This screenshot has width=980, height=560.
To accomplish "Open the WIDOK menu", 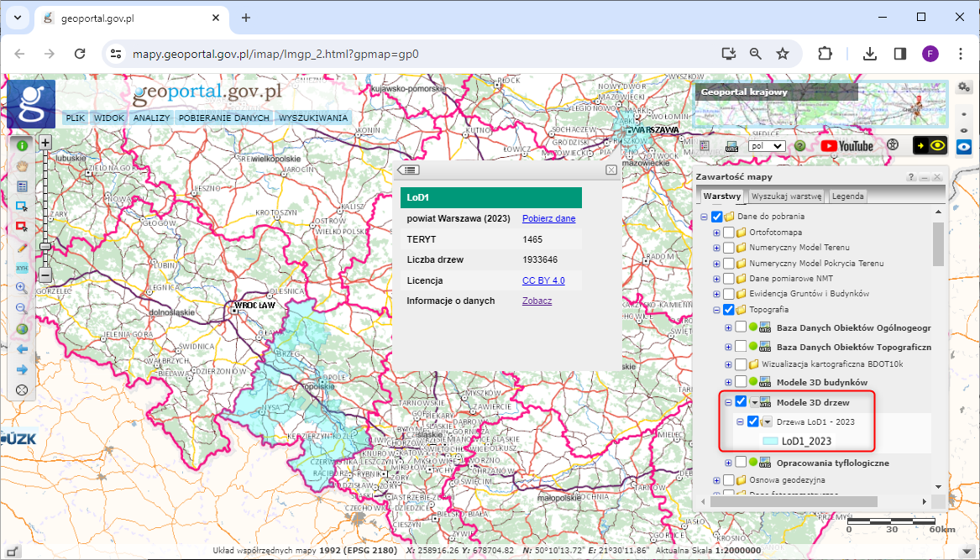I will point(109,118).
